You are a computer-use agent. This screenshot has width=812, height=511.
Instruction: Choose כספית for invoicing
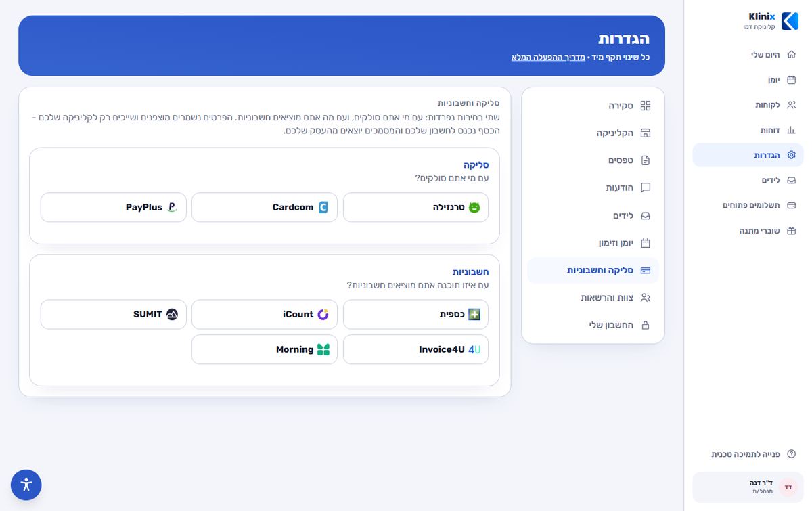(415, 314)
